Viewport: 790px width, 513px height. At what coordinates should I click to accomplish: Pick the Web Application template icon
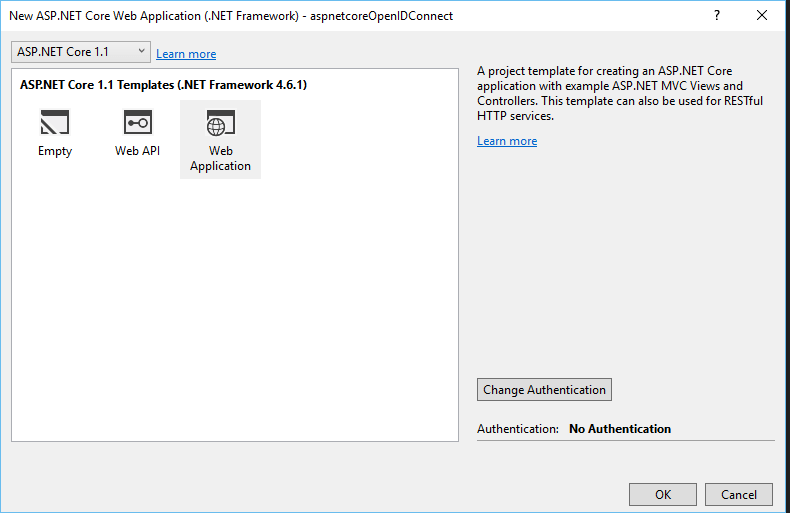[x=221, y=123]
